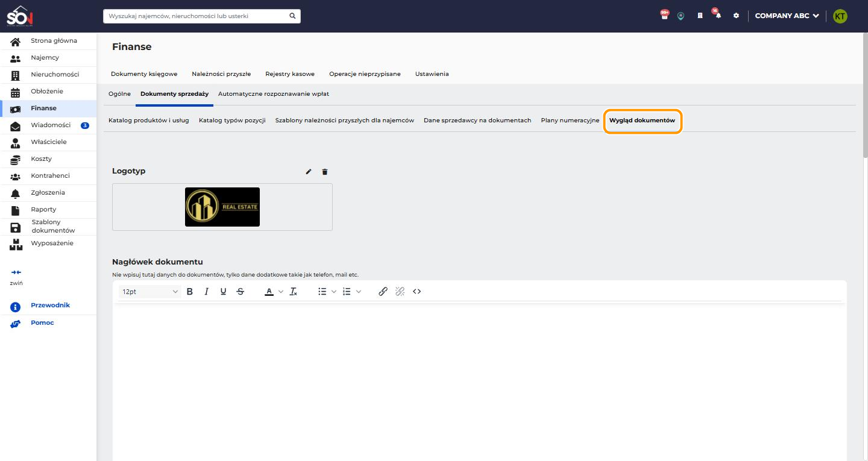
Task: Open the settings gear in the top bar
Action: coord(736,16)
